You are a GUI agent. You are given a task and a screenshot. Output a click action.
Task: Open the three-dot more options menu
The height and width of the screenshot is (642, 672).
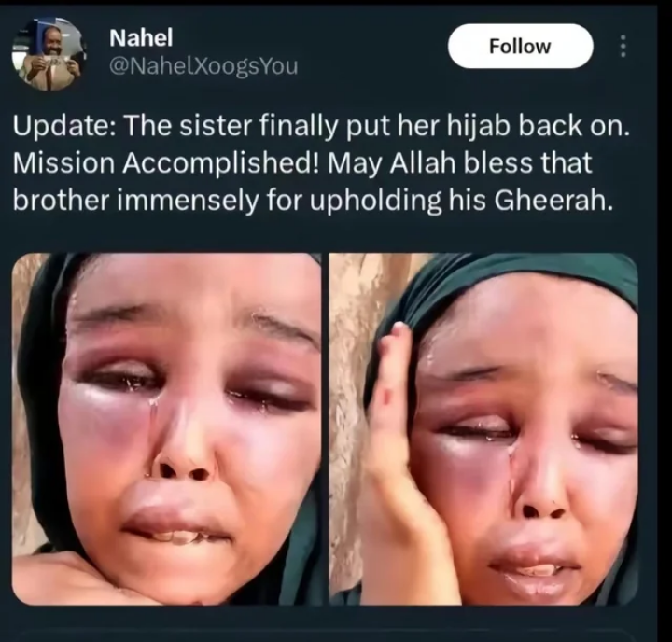pos(623,47)
